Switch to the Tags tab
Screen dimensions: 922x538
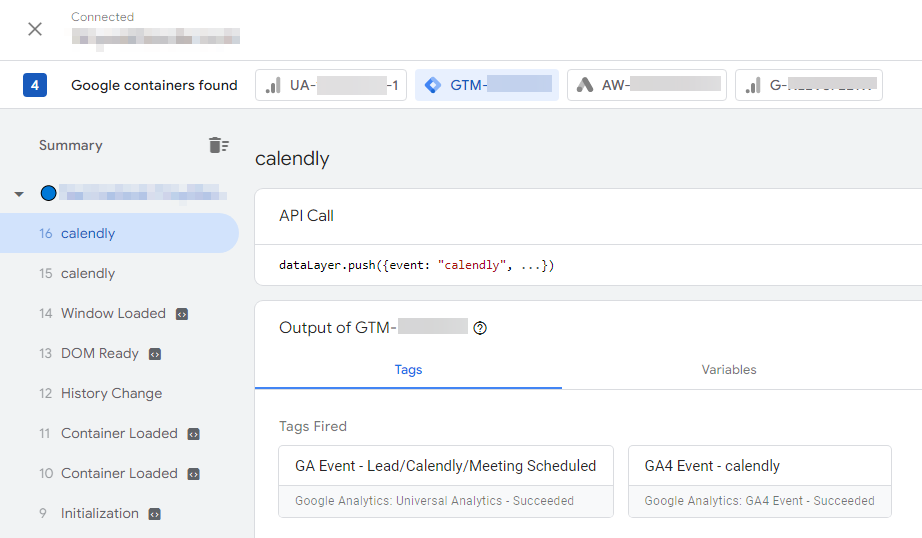point(408,370)
